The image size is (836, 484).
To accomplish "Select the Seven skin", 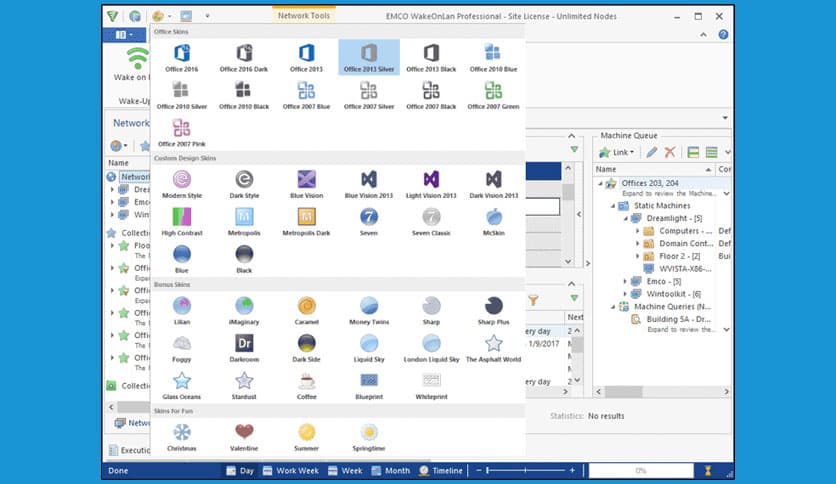I will (368, 222).
